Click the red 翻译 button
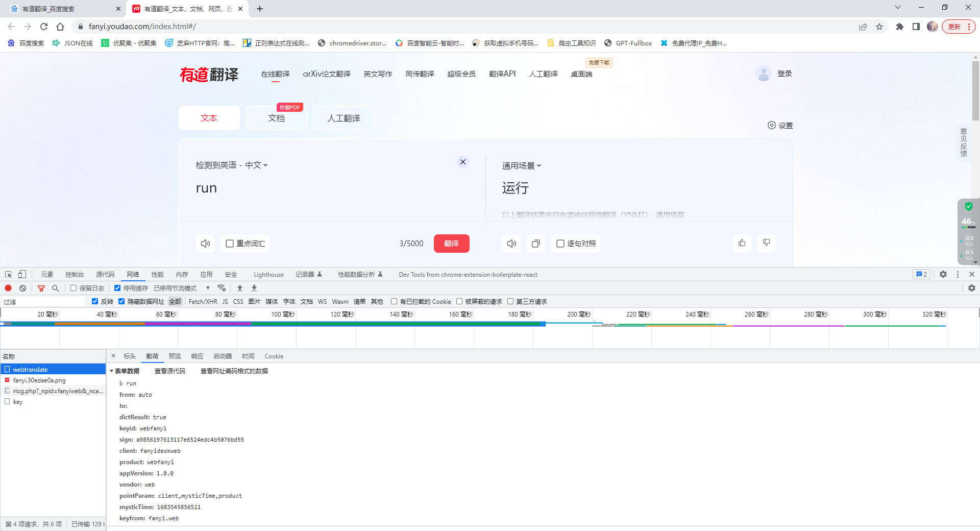Image resolution: width=980 pixels, height=531 pixels. pyautogui.click(x=451, y=244)
